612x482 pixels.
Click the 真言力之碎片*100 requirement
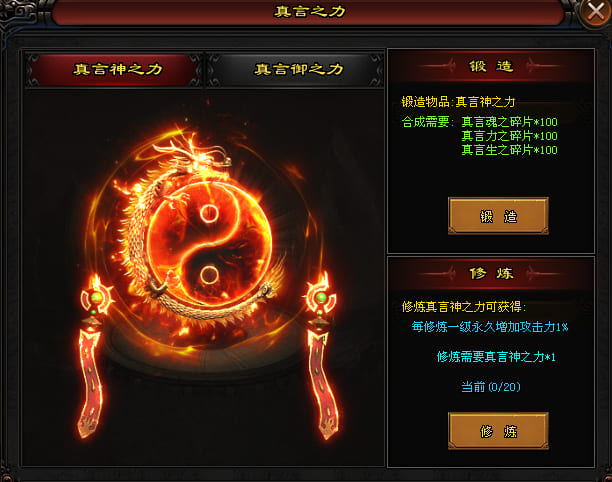509,136
